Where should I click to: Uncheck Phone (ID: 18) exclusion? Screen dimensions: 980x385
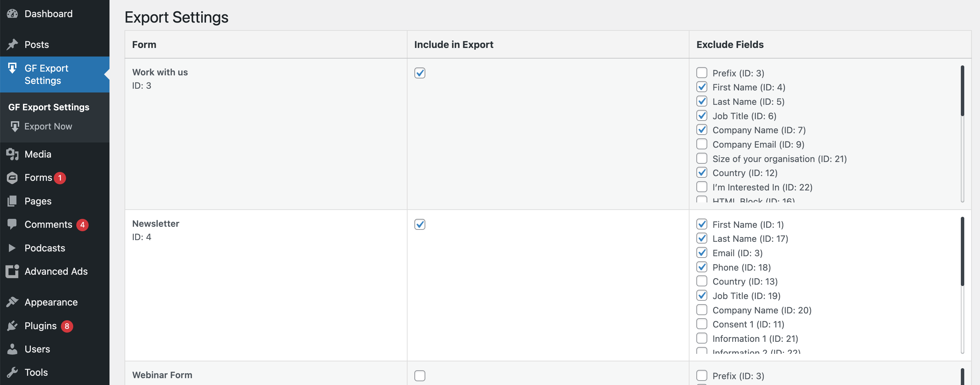point(701,267)
